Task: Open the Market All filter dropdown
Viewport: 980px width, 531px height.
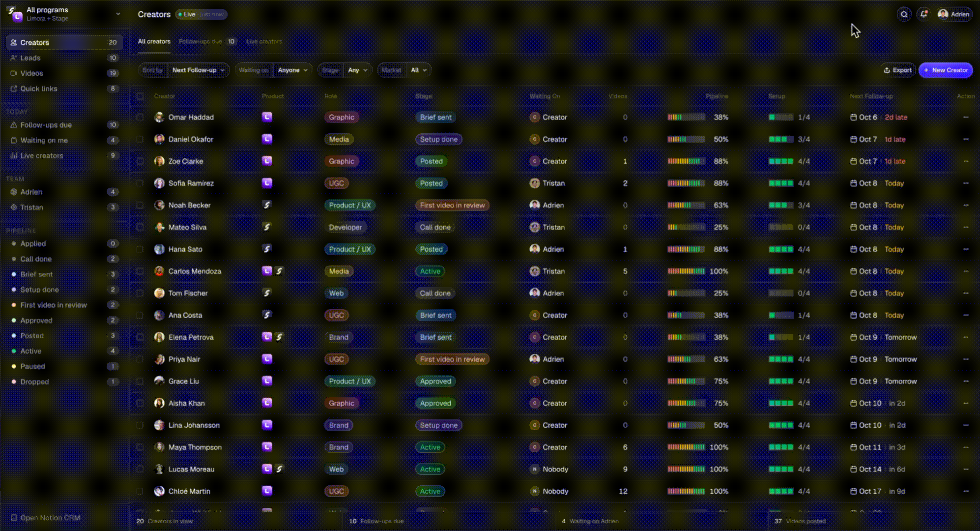Action: (404, 70)
